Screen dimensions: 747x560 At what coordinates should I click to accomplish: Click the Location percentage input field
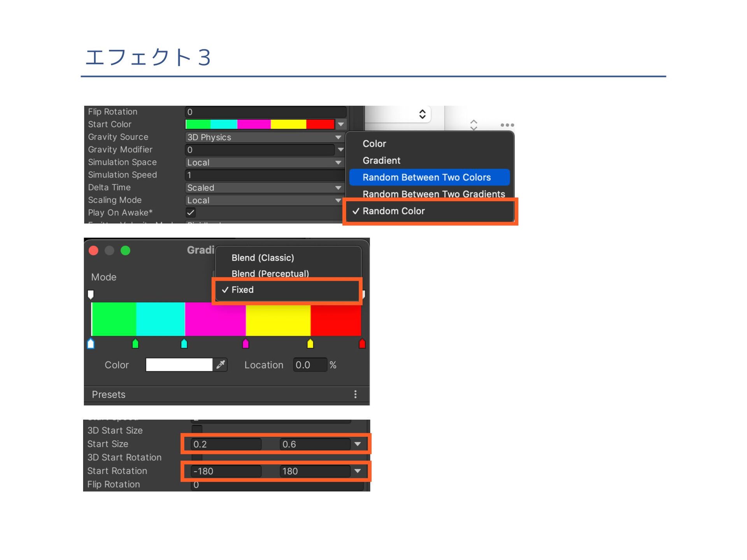click(309, 365)
